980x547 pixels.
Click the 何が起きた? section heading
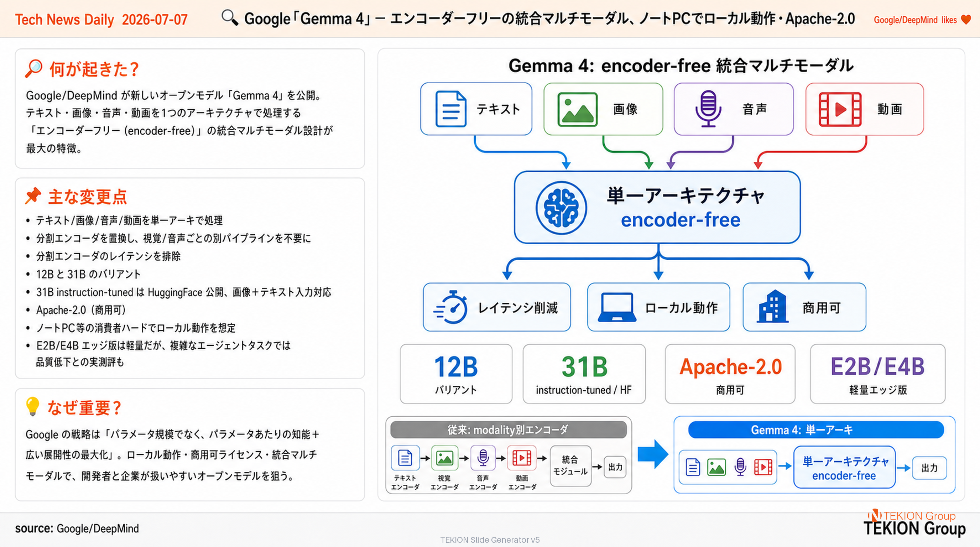coord(94,69)
